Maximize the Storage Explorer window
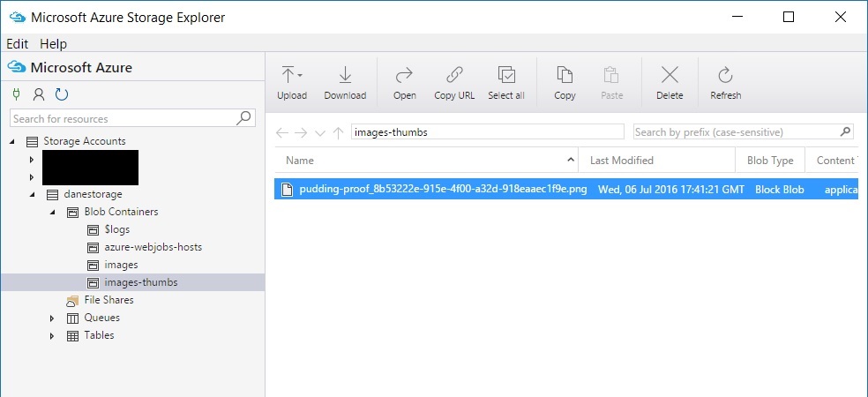Image resolution: width=868 pixels, height=397 pixels. pyautogui.click(x=789, y=17)
